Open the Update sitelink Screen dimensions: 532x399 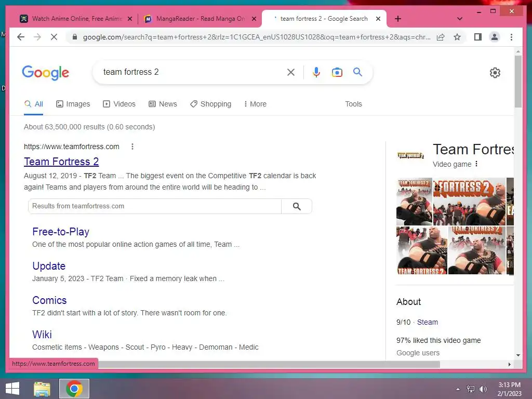point(49,266)
